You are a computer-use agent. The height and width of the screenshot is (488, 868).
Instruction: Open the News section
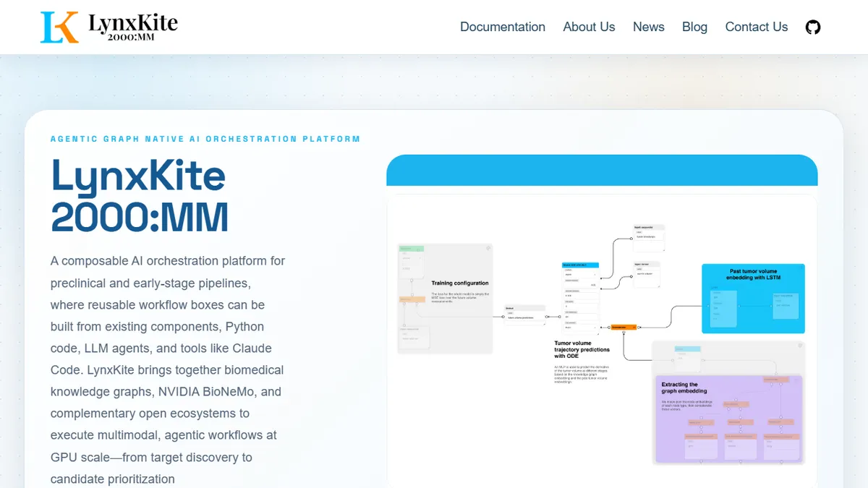(x=648, y=27)
